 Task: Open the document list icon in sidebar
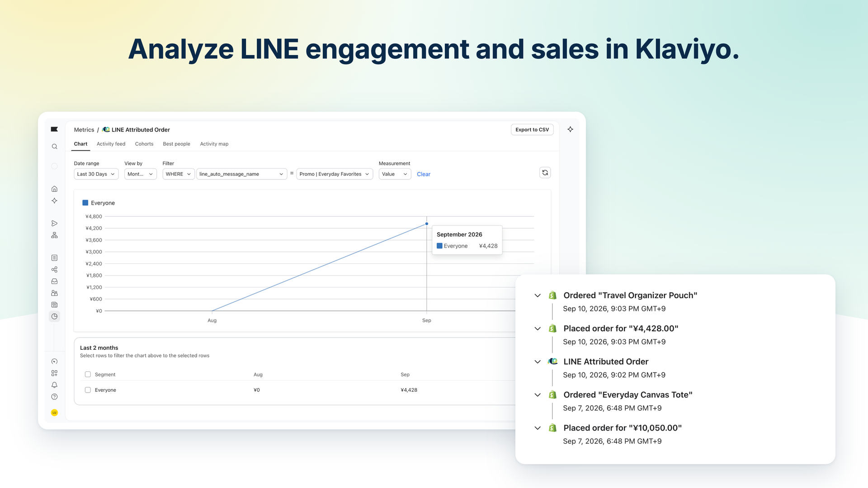click(54, 258)
